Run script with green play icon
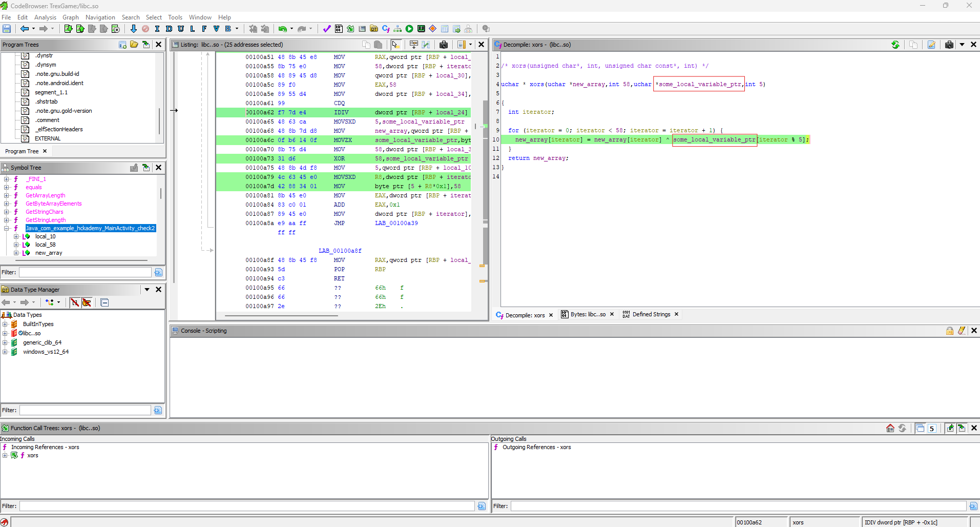Image resolution: width=980 pixels, height=527 pixels. (409, 29)
